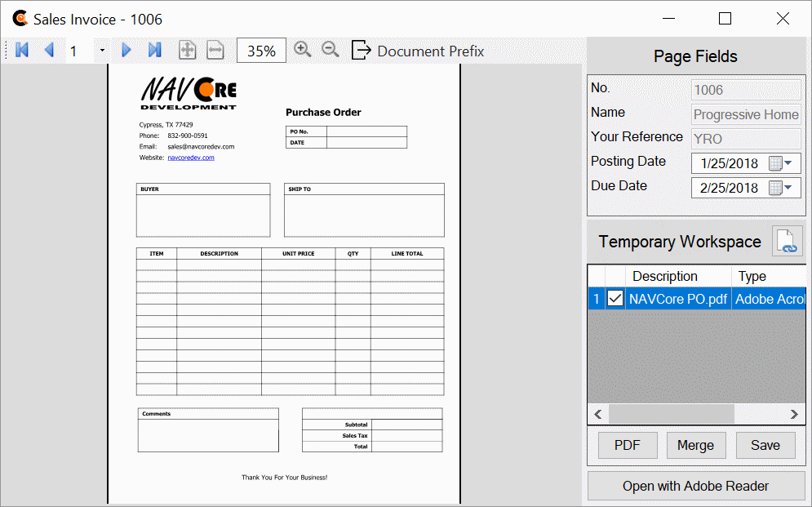This screenshot has width=812, height=507.
Task: Go to the previous page
Action: click(50, 49)
